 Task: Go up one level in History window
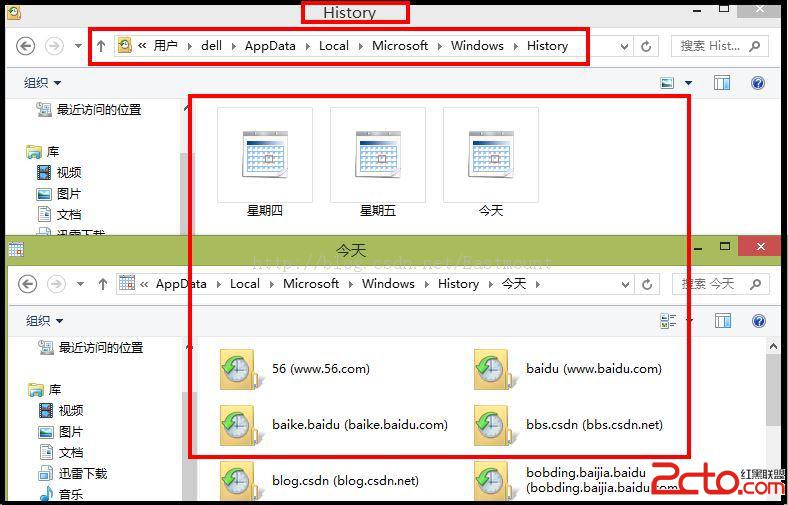click(101, 46)
